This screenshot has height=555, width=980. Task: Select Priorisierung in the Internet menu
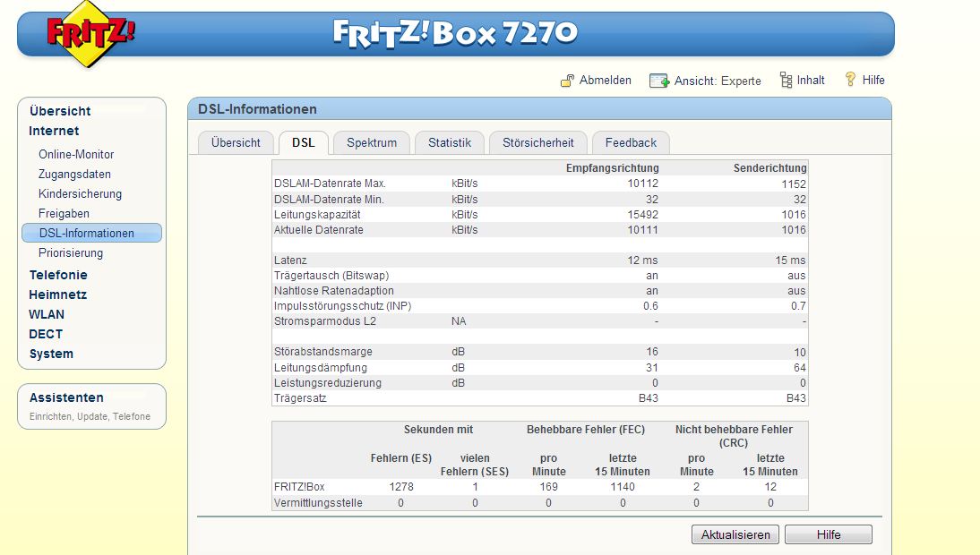71,252
